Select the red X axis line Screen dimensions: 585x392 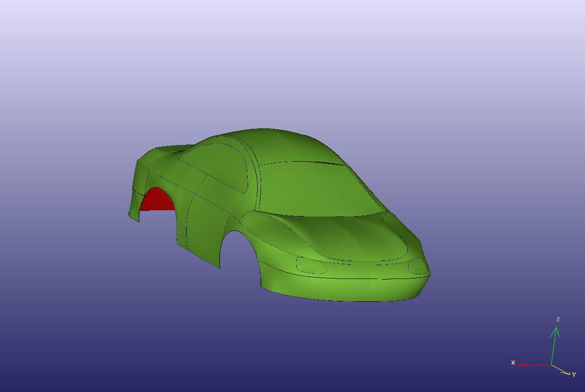534,365
